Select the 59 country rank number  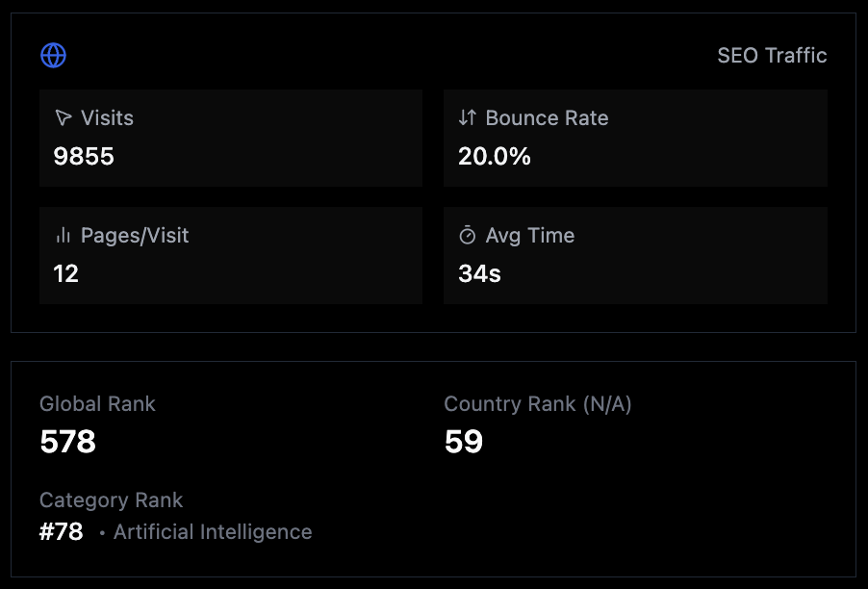coord(464,442)
